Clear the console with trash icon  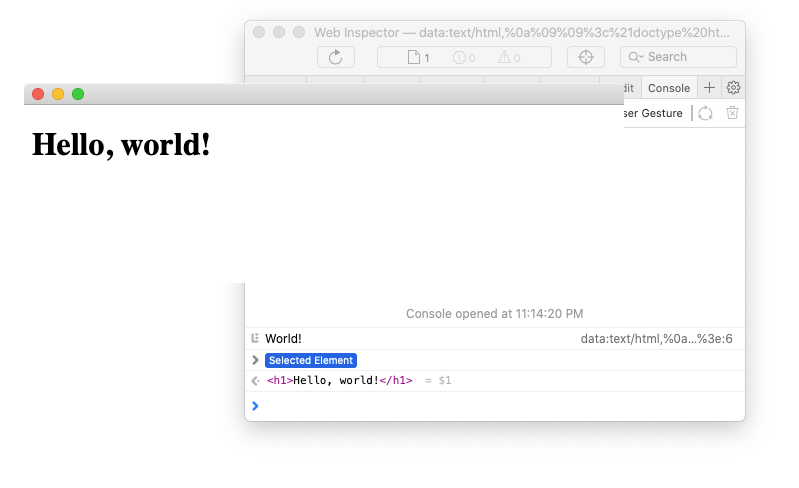pos(732,113)
